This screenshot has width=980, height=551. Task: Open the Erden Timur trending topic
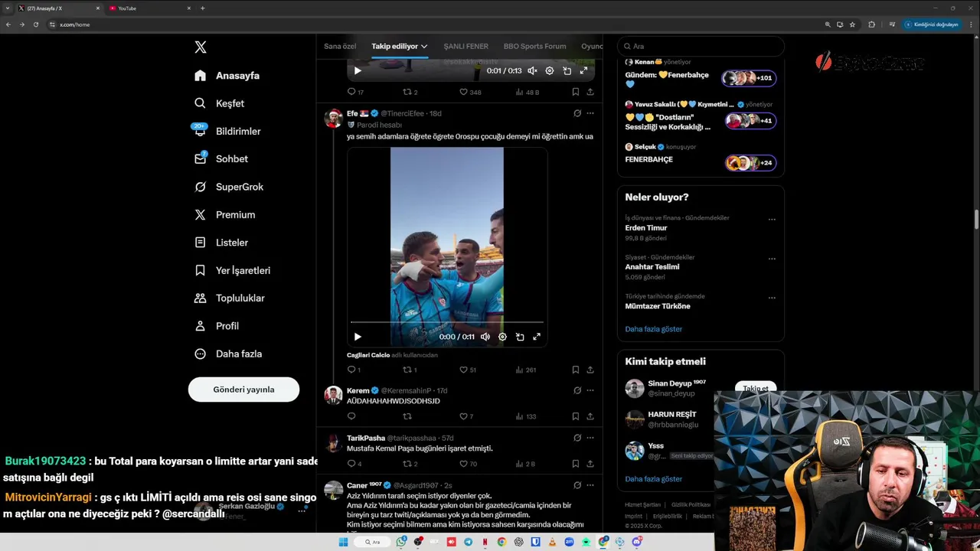point(646,228)
